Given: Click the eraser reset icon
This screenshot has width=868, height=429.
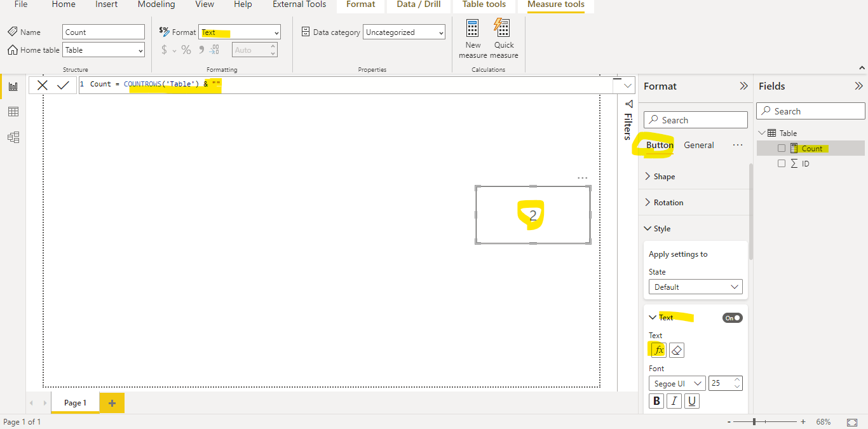Looking at the screenshot, I should [x=677, y=350].
